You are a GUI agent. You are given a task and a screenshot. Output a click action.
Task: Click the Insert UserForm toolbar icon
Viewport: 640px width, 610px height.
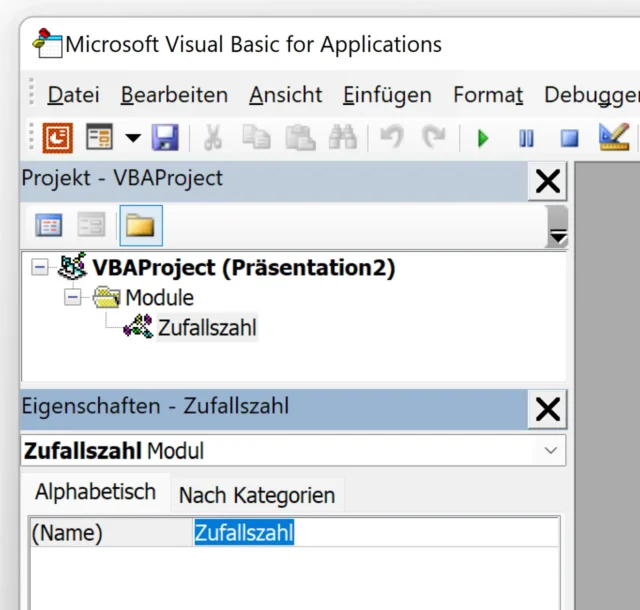tap(99, 137)
